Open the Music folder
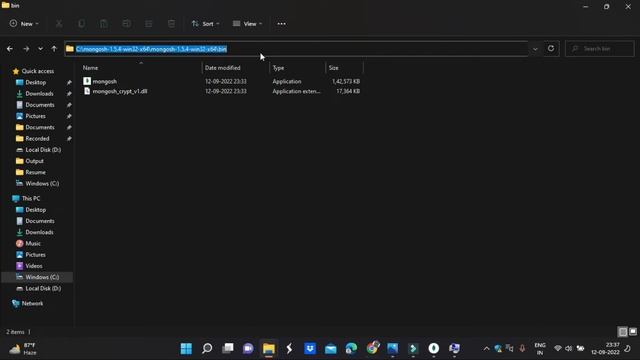The width and height of the screenshot is (640, 360). click(33, 243)
